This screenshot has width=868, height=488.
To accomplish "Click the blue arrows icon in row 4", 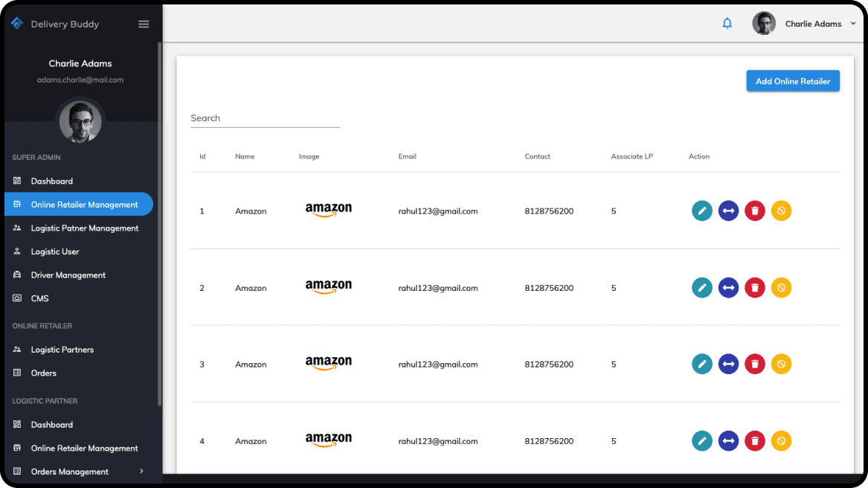I will pos(728,441).
